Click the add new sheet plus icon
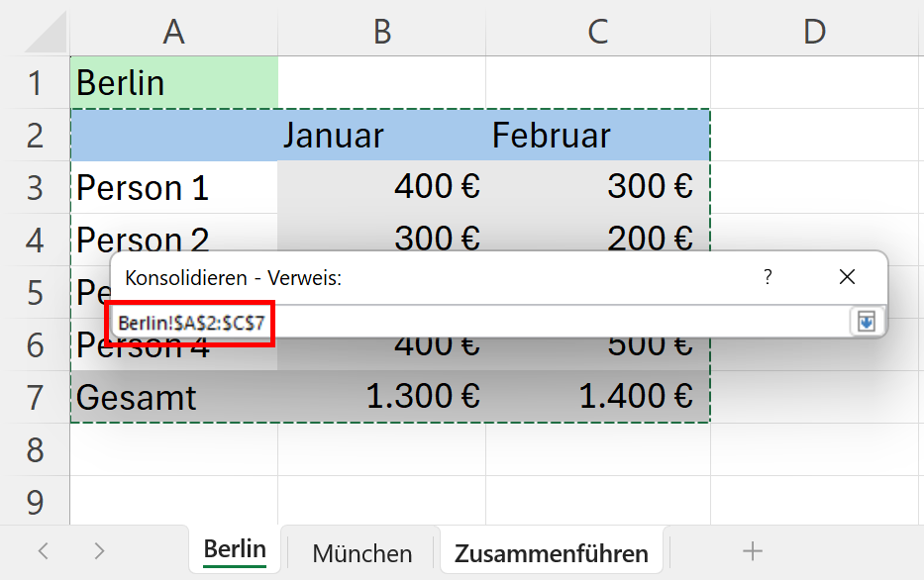This screenshot has height=581, width=924. coord(753,551)
